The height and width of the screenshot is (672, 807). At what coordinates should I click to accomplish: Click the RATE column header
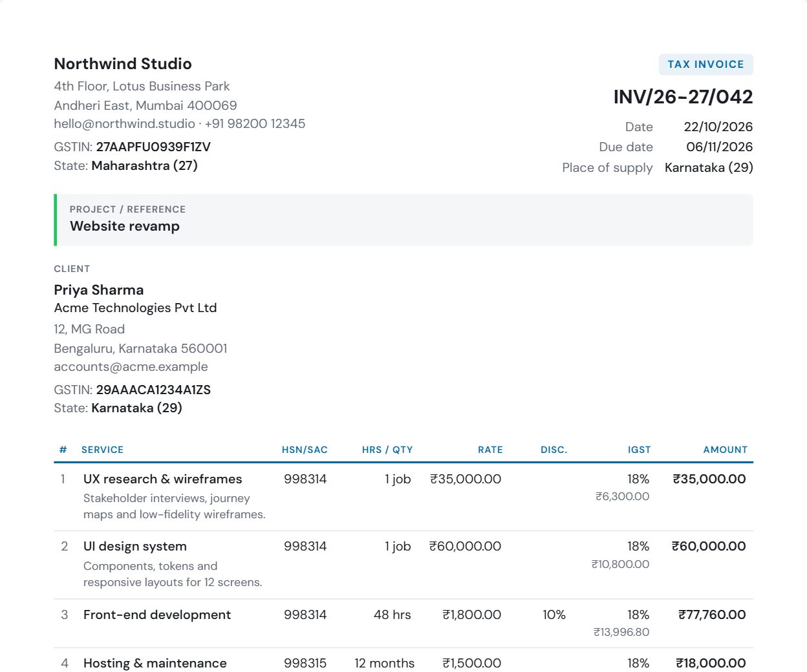click(490, 450)
